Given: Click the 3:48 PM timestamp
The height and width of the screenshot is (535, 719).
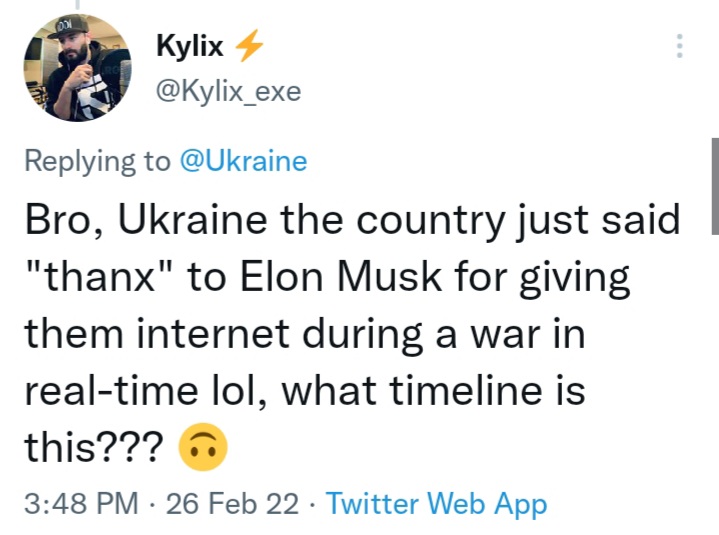Looking at the screenshot, I should pos(80,504).
